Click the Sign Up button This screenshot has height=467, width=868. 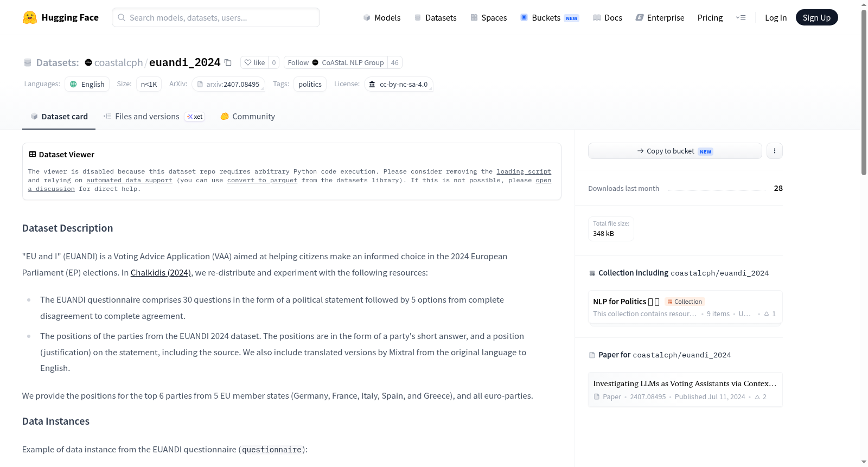tap(816, 17)
